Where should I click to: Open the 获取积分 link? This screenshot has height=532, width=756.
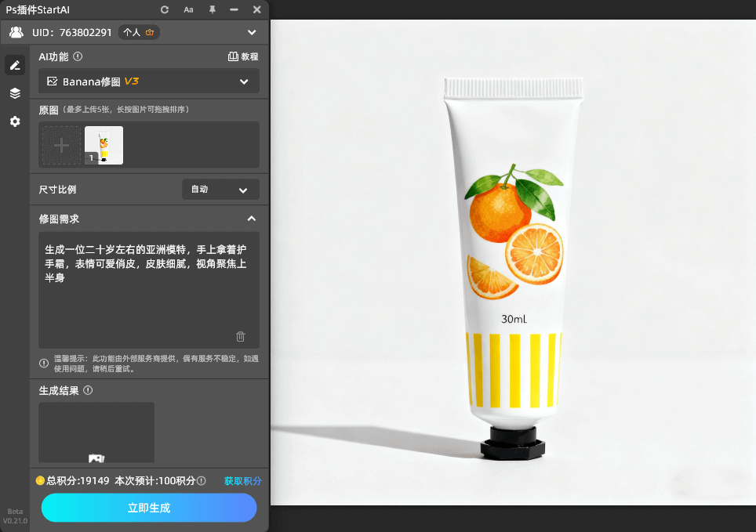coord(243,481)
